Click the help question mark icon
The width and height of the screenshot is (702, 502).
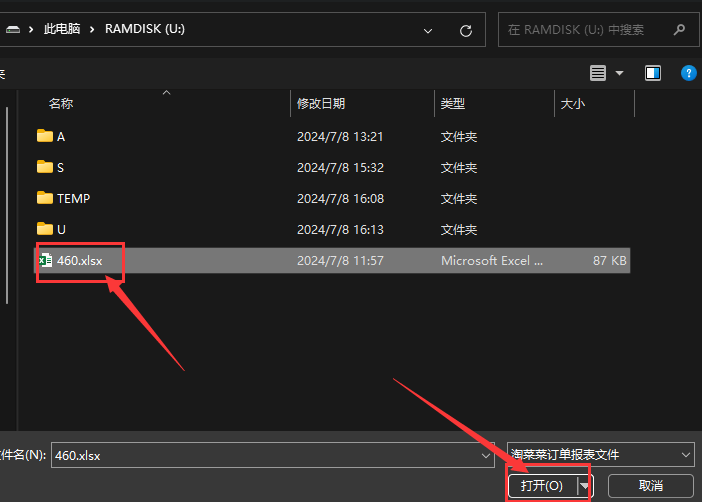[x=688, y=73]
